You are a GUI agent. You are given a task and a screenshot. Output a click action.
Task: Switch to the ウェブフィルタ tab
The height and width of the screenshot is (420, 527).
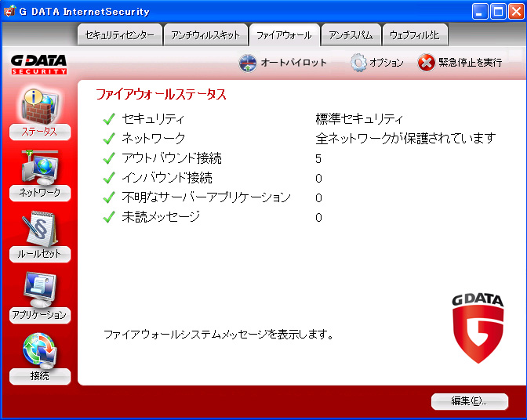click(x=415, y=35)
